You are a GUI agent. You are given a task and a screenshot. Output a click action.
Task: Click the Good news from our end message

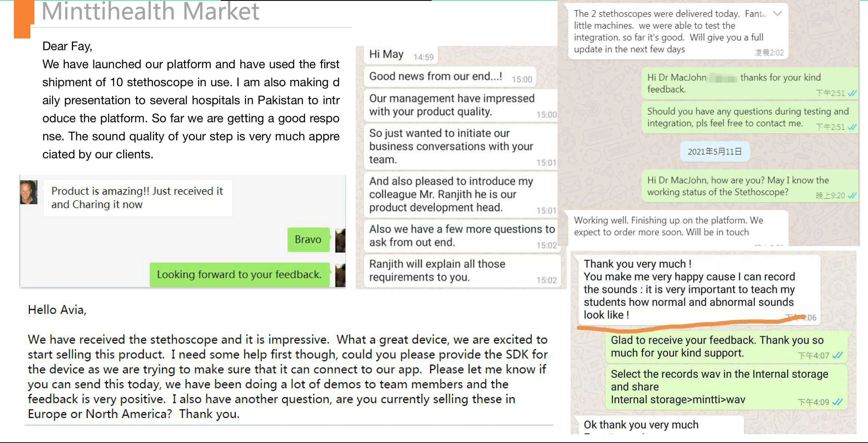coord(450,77)
